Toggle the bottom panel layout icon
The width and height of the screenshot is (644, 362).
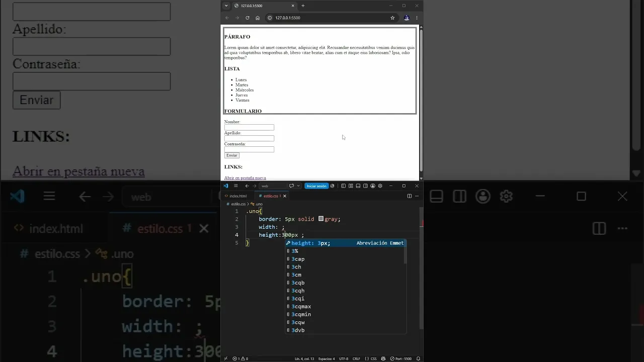pos(358,186)
